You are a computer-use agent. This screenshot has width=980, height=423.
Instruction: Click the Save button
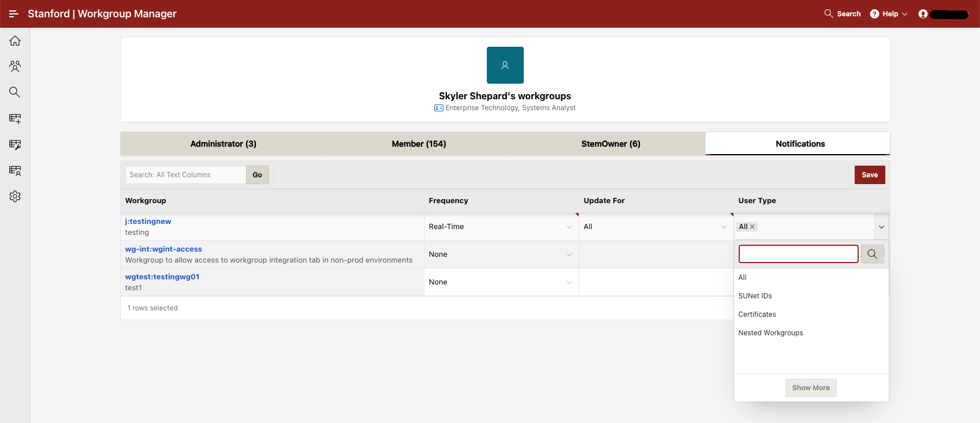pyautogui.click(x=870, y=175)
